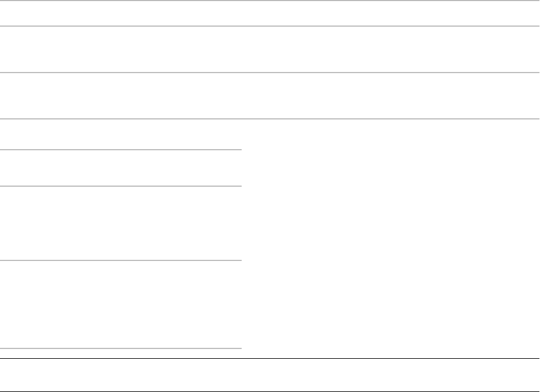The width and height of the screenshot is (540, 392).
Task: Click the second empty full-width row
Action: click(x=269, y=50)
